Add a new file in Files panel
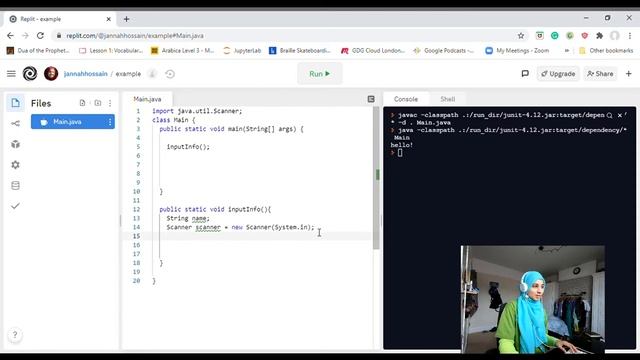The width and height of the screenshot is (640, 360). click(x=82, y=103)
